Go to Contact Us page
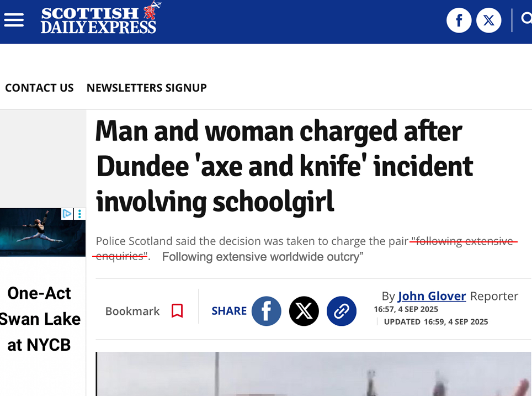Image resolution: width=532 pixels, height=396 pixels. pos(39,88)
